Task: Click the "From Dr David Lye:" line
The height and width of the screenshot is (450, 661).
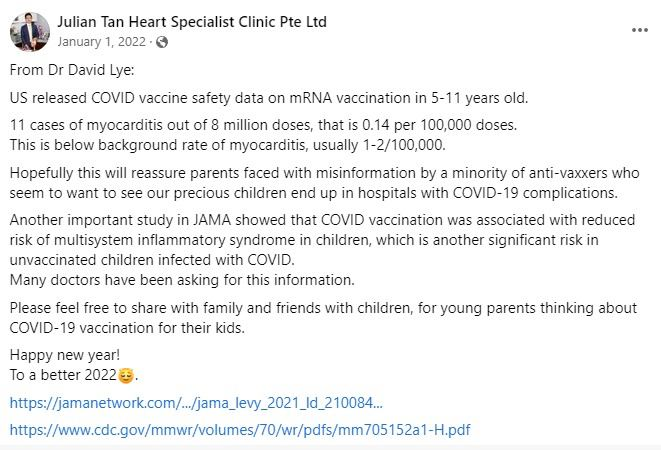Action: click(71, 69)
